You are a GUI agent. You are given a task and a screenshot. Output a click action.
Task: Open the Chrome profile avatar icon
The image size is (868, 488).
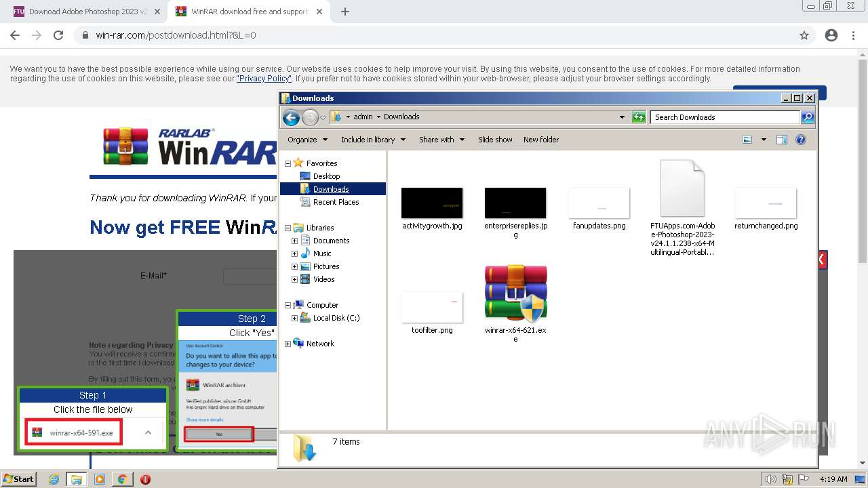tap(831, 35)
